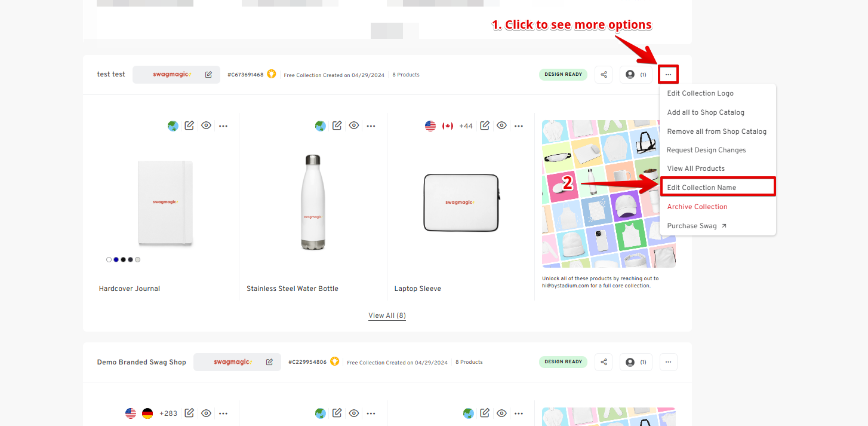The width and height of the screenshot is (868, 426).
Task: Toggle visibility eye on Hardcover Journal
Action: 206,126
